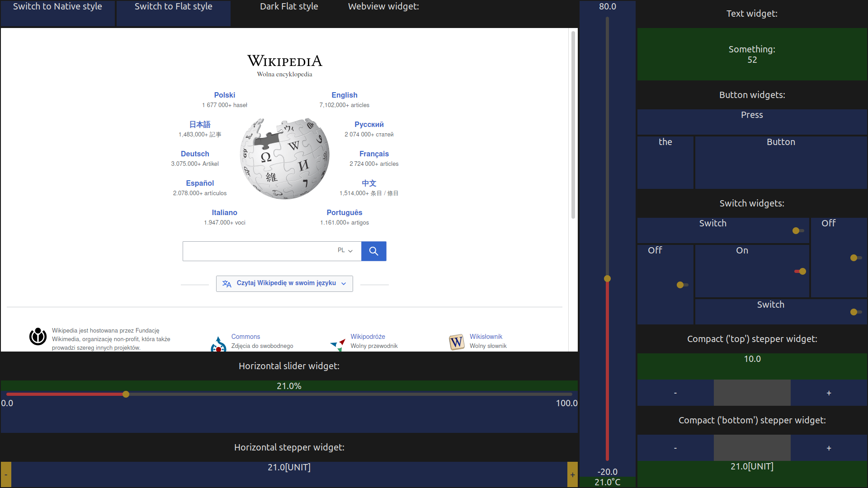Click the blue magnifier search button

pos(373,251)
